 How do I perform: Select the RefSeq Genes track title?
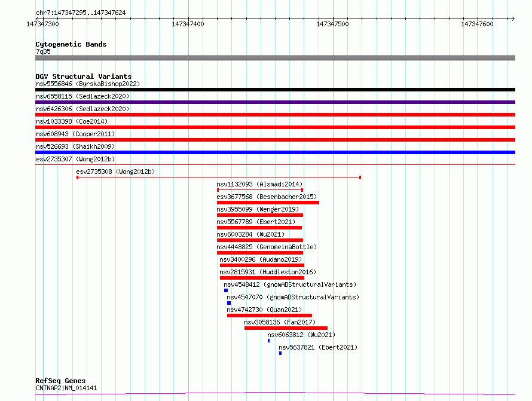(x=60, y=381)
